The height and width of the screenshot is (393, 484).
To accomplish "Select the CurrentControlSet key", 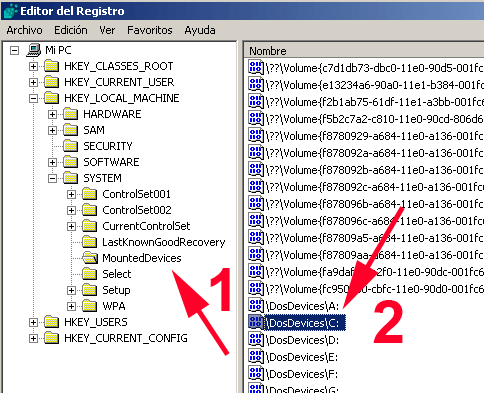I will (146, 226).
